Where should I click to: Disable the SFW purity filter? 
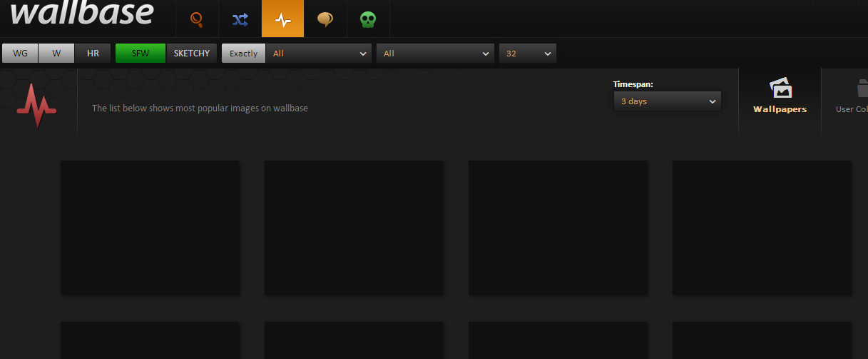(x=141, y=54)
